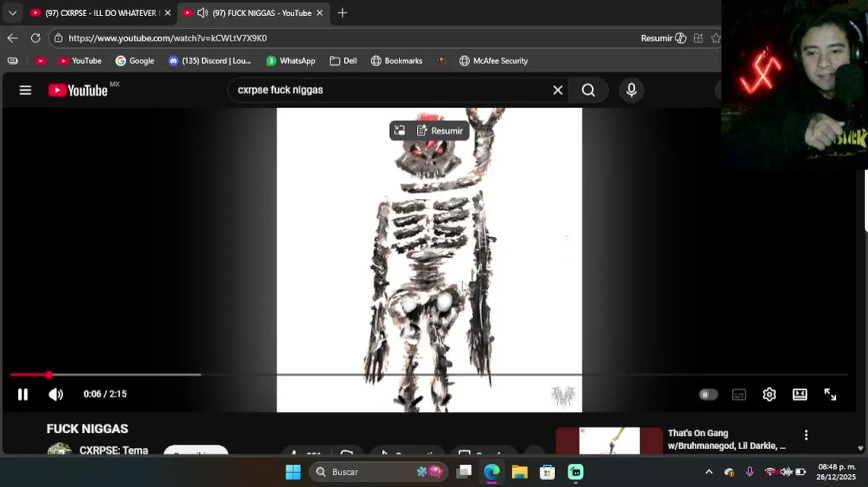Switch player to theater mode

(x=800, y=394)
